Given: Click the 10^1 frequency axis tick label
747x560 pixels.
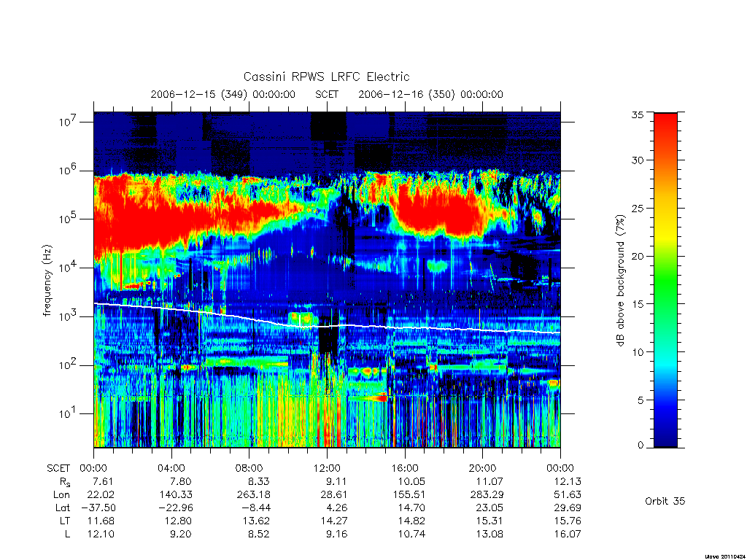Looking at the screenshot, I should tap(68, 414).
